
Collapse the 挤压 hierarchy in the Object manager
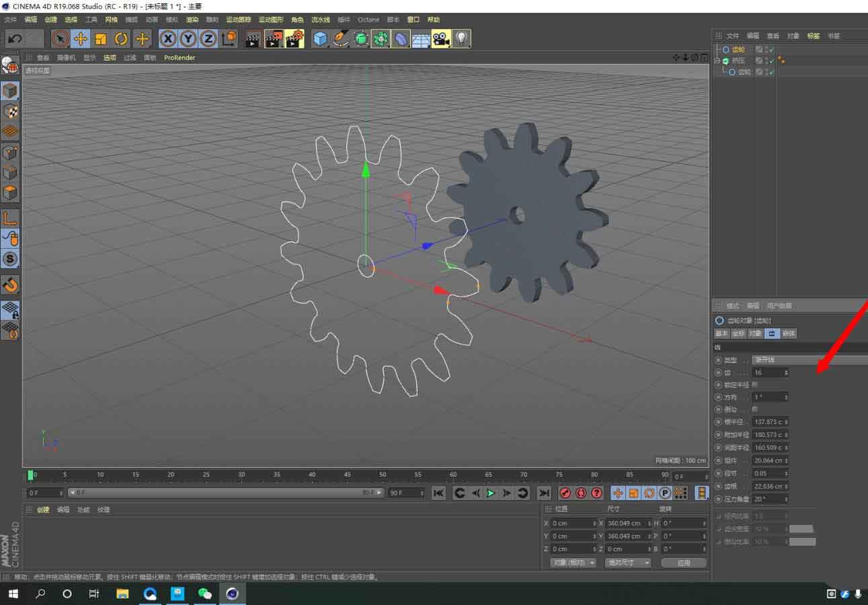[x=716, y=61]
